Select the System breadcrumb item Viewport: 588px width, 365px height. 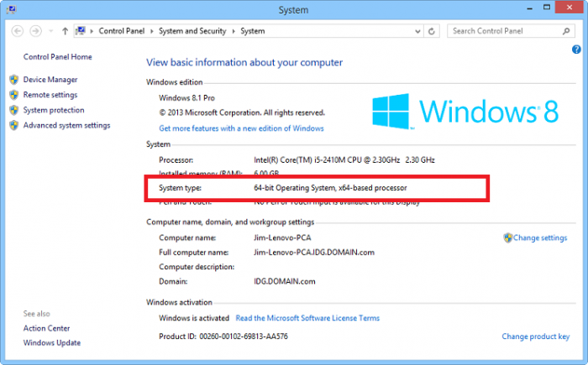252,31
